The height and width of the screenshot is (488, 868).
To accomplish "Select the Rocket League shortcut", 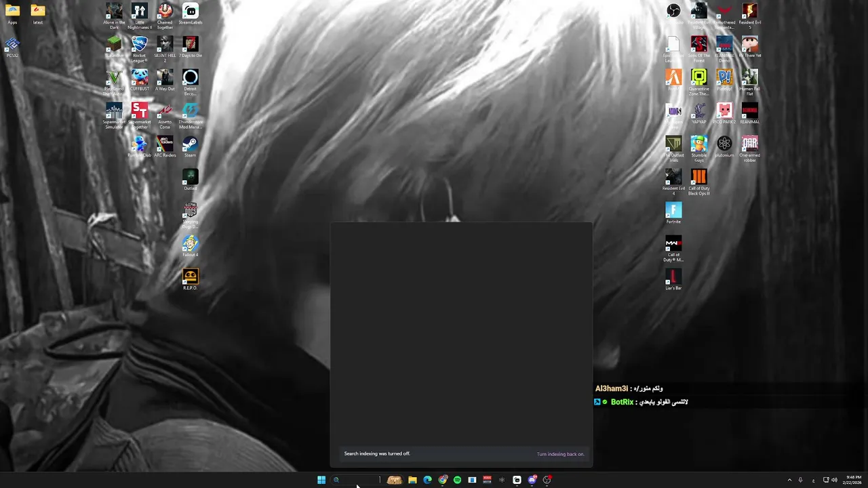I will point(140,49).
